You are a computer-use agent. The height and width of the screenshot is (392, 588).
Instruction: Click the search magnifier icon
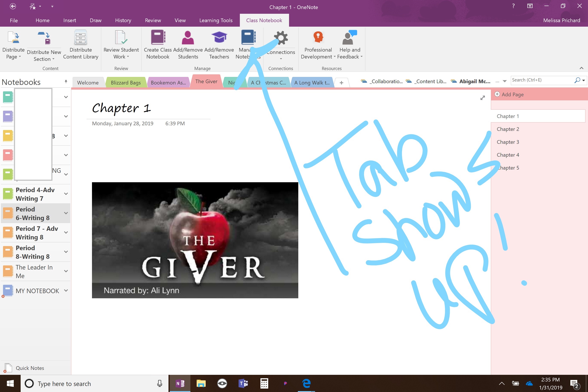[577, 80]
